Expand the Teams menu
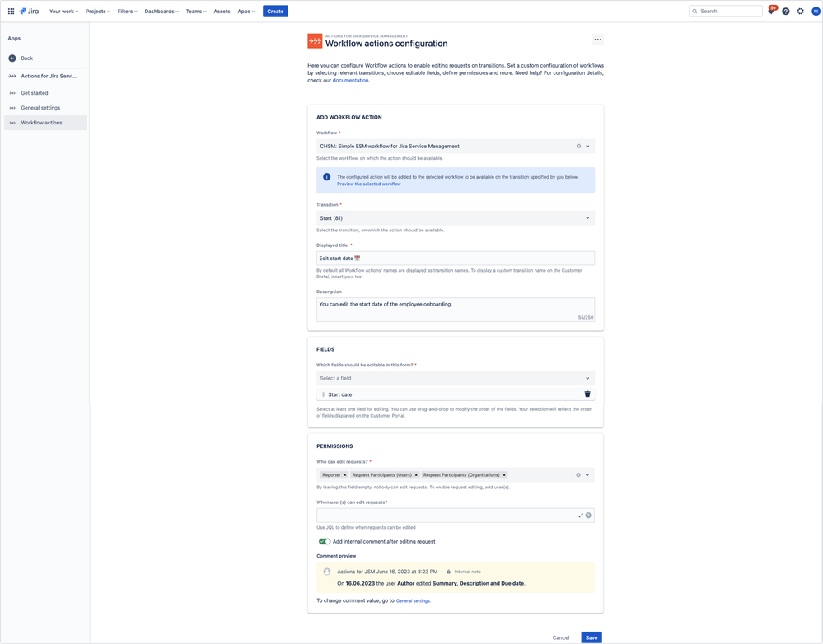The image size is (823, 644). coord(196,11)
